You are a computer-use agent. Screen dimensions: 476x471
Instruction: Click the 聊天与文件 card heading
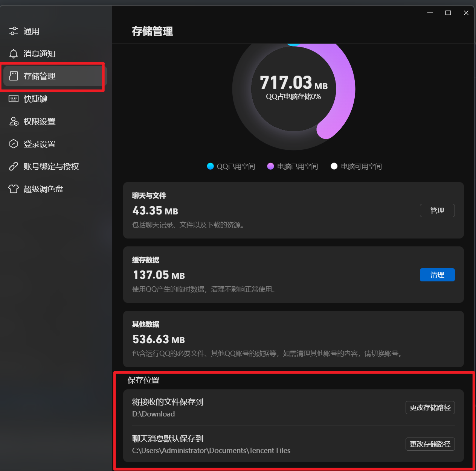pos(149,196)
